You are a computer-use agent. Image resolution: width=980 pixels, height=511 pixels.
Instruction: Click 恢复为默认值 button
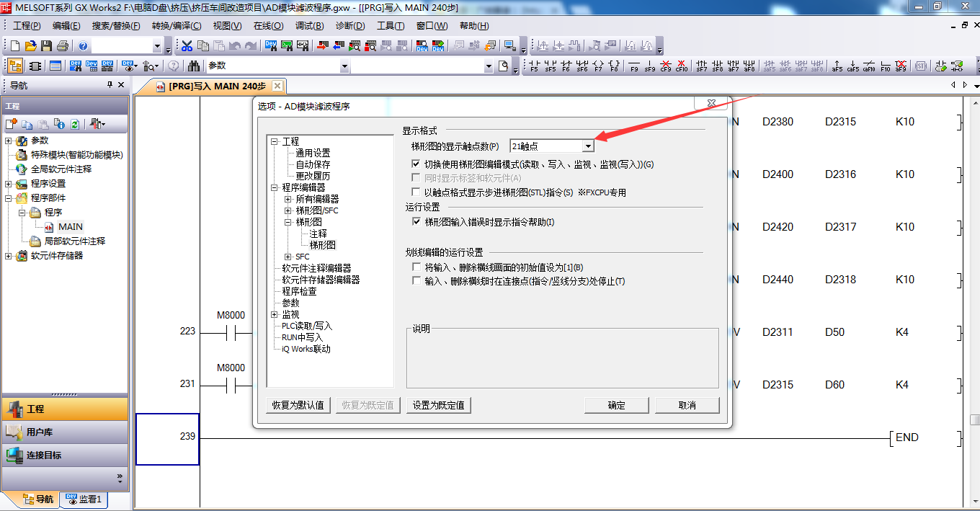click(x=298, y=405)
